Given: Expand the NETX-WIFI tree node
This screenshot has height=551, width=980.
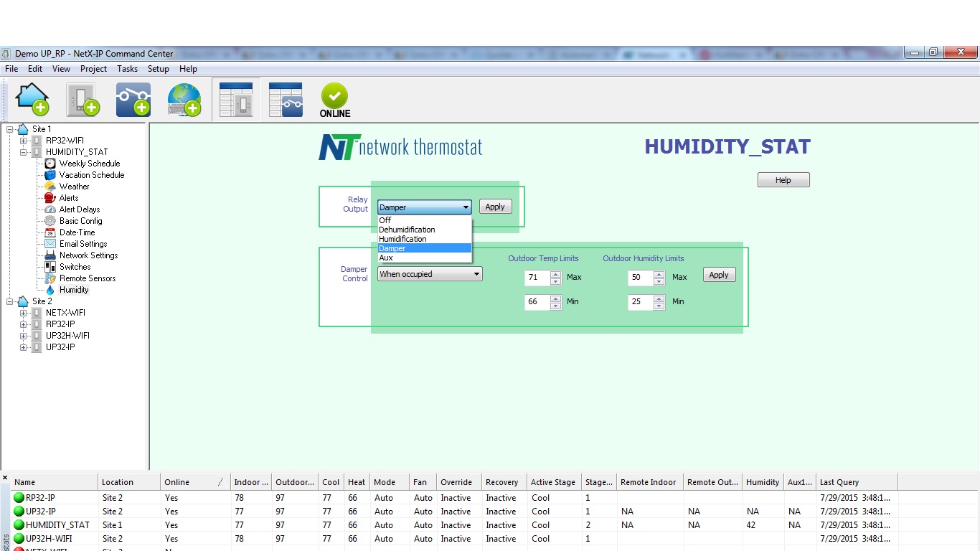Looking at the screenshot, I should (23, 313).
